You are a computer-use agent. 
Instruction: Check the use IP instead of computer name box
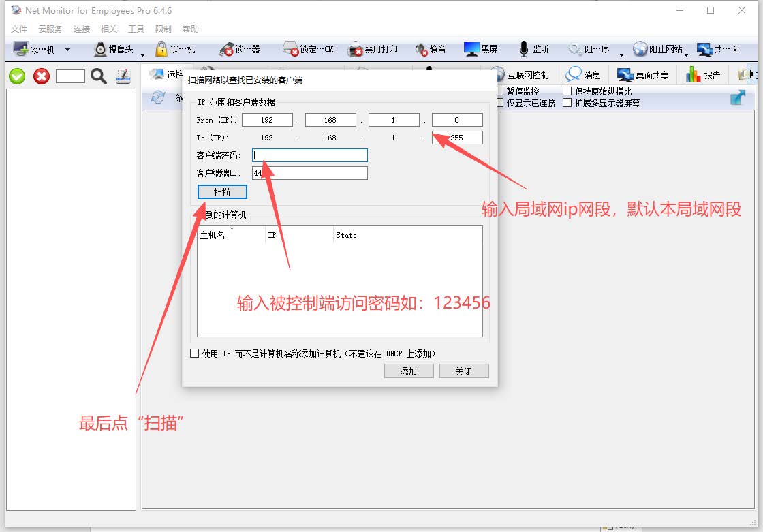click(195, 354)
